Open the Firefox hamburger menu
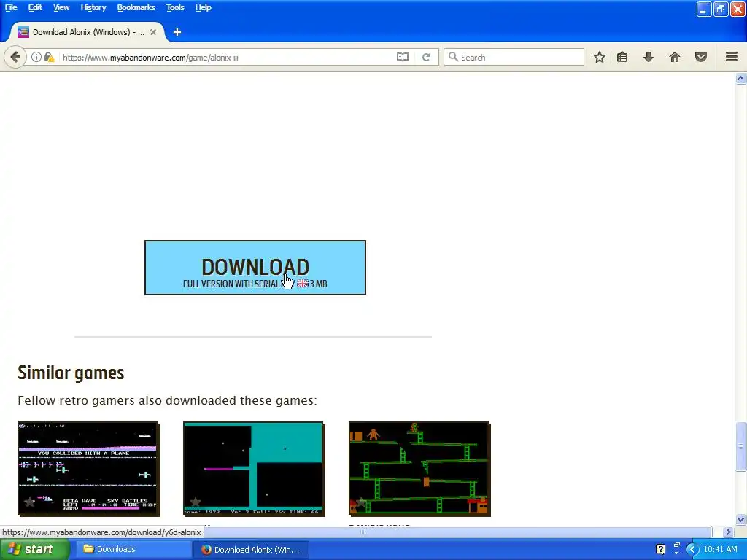The image size is (747, 560). (732, 57)
